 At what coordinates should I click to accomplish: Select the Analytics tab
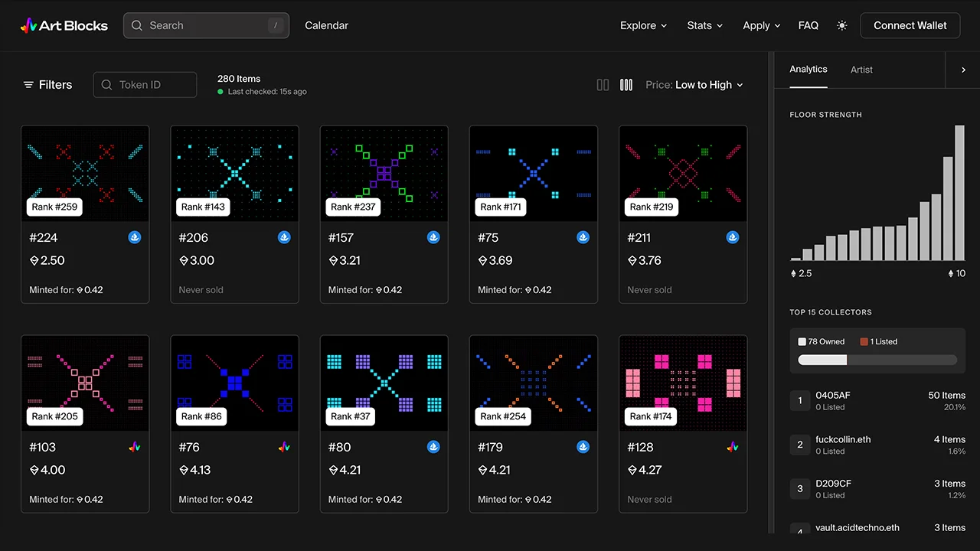[x=808, y=69]
